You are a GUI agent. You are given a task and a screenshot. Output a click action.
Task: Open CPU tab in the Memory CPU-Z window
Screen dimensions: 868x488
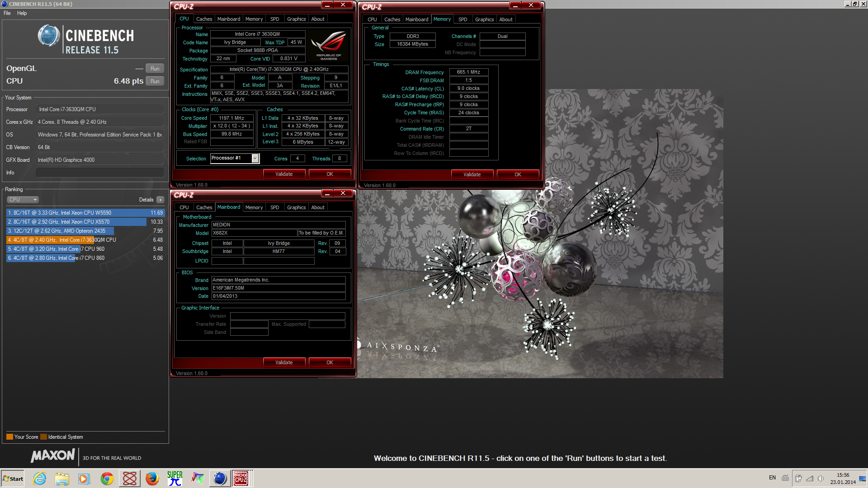pyautogui.click(x=372, y=19)
